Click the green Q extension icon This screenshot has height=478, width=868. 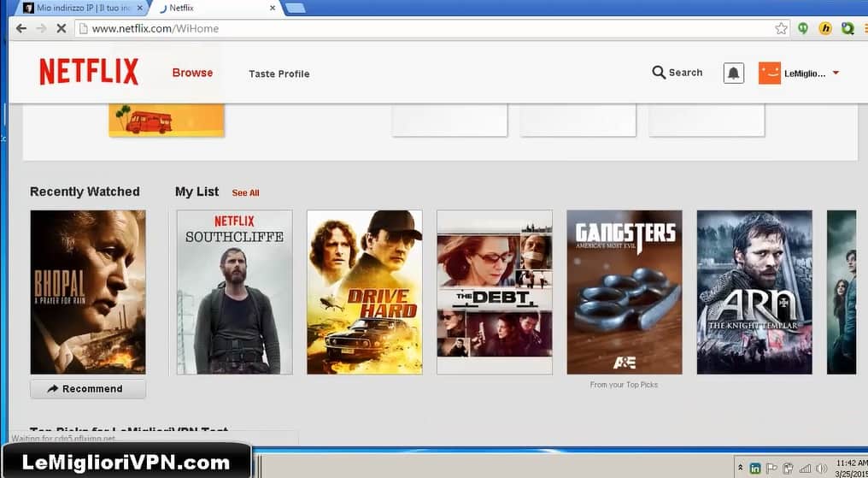pos(847,29)
